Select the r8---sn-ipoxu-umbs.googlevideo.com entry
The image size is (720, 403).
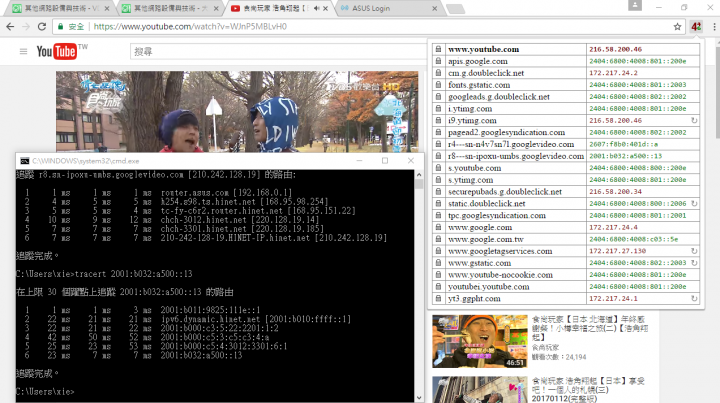point(516,156)
